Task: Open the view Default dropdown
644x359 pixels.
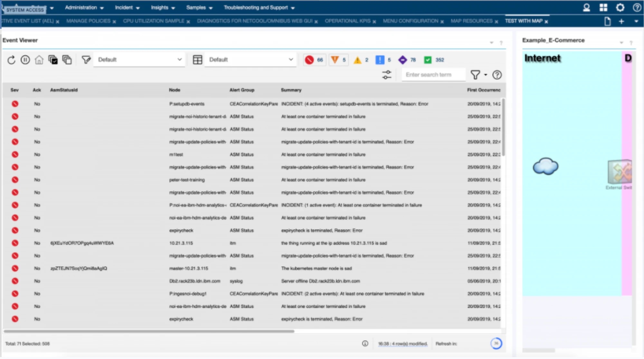Action: pos(251,60)
